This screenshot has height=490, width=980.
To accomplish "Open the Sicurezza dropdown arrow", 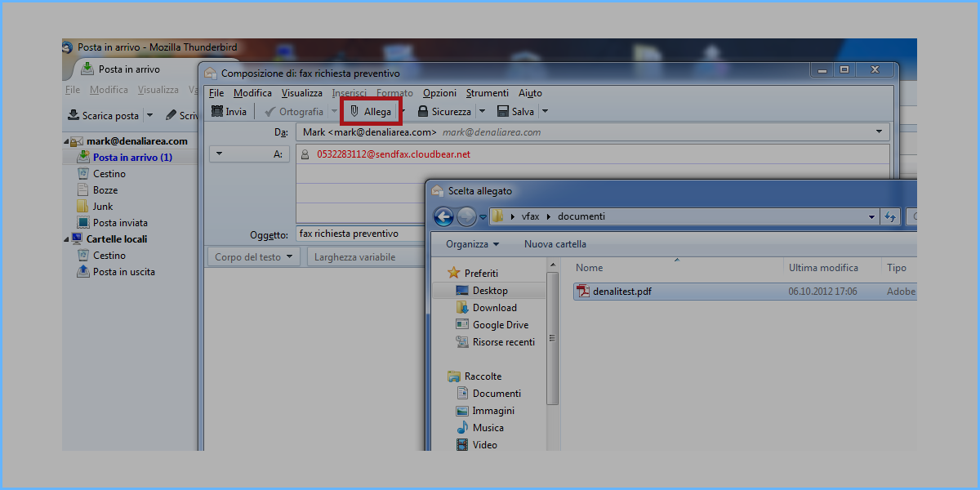I will 482,112.
